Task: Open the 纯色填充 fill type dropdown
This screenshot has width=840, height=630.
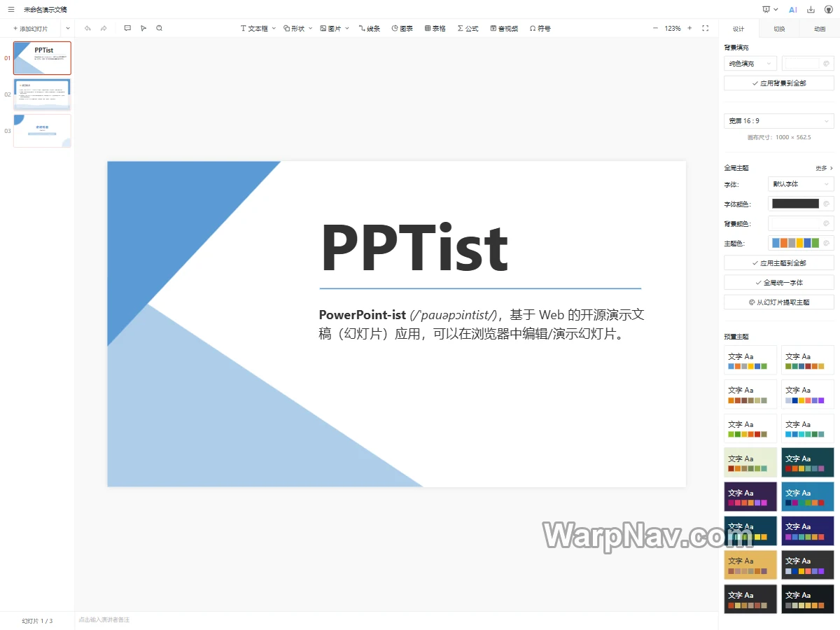Action: click(750, 64)
